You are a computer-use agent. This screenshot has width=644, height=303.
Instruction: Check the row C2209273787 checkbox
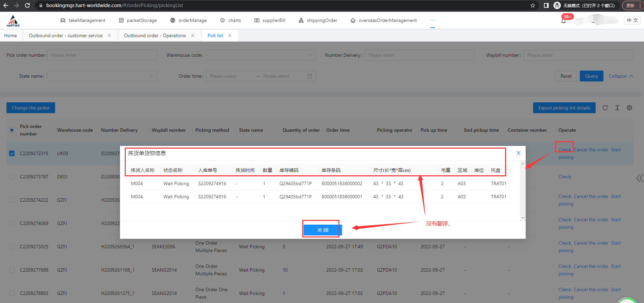coord(12,177)
